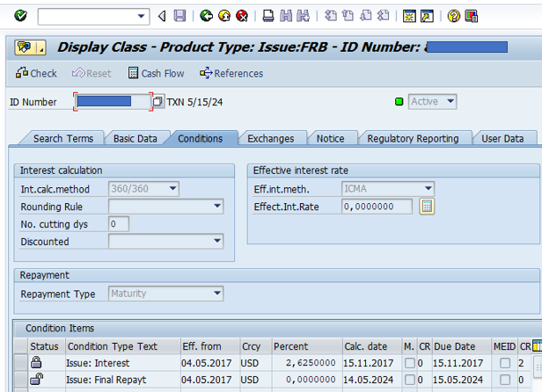
Task: Toggle M. checkbox in Issue: Interest row
Action: pos(409,363)
